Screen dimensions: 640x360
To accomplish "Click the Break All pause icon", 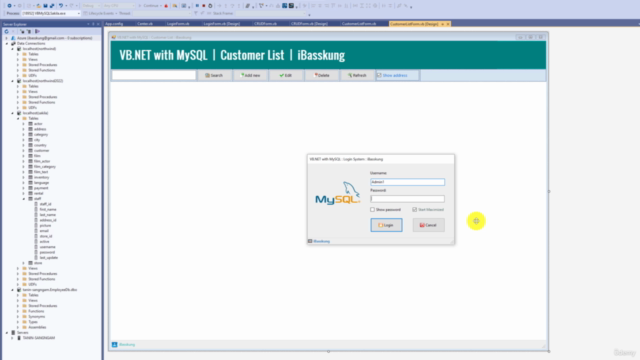I will click(x=197, y=6).
